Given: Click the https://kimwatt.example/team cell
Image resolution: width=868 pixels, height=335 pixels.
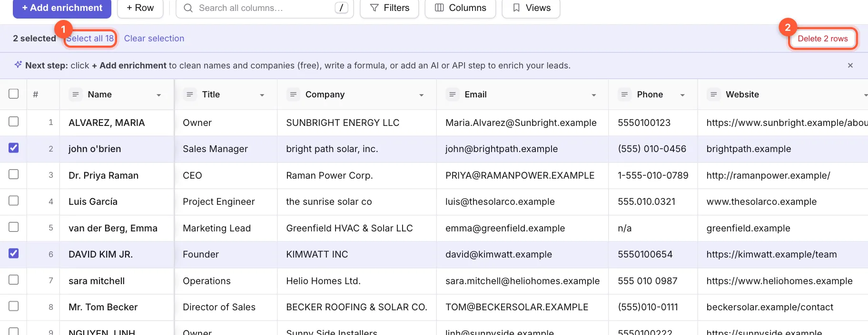Looking at the screenshot, I should 783,255.
